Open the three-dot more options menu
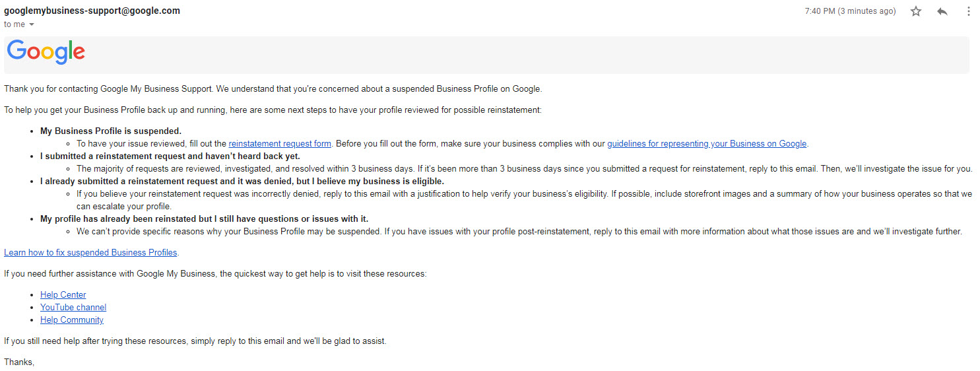 point(968,11)
